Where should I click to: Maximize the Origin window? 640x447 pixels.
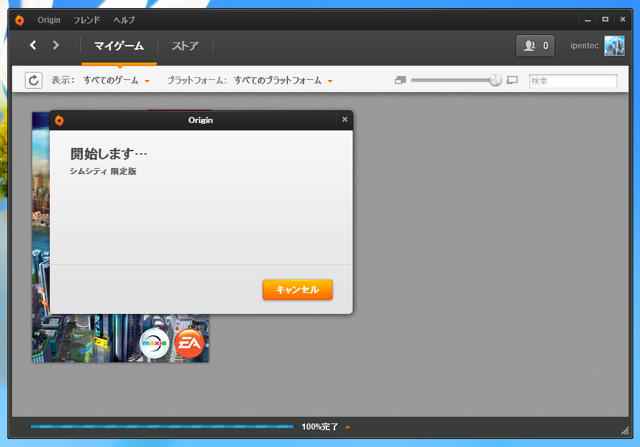click(x=605, y=20)
